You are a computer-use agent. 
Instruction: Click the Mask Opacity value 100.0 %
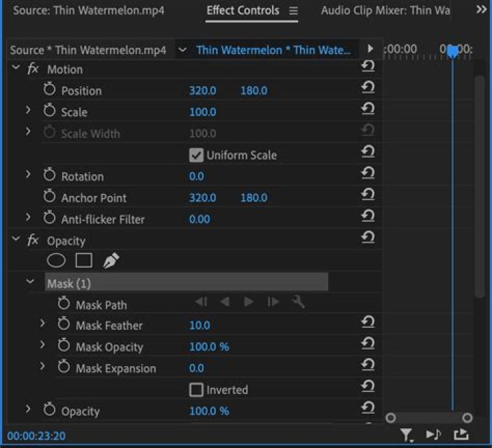(x=209, y=347)
